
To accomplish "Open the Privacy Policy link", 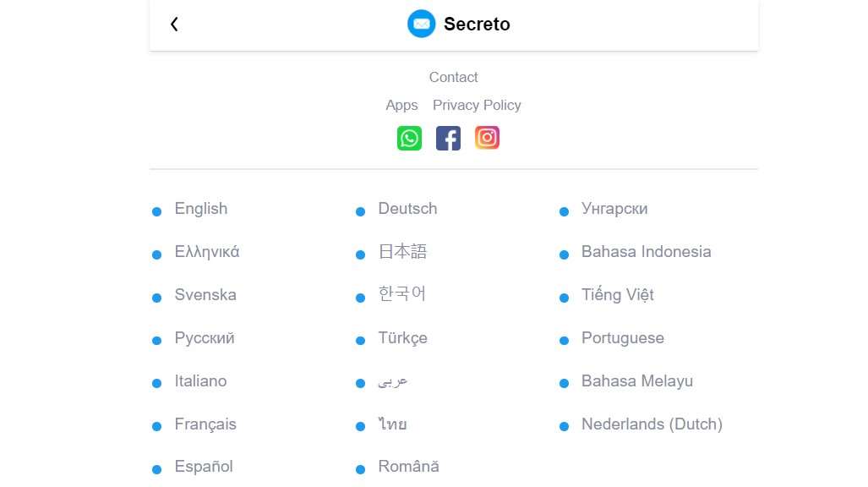I will pos(477,105).
